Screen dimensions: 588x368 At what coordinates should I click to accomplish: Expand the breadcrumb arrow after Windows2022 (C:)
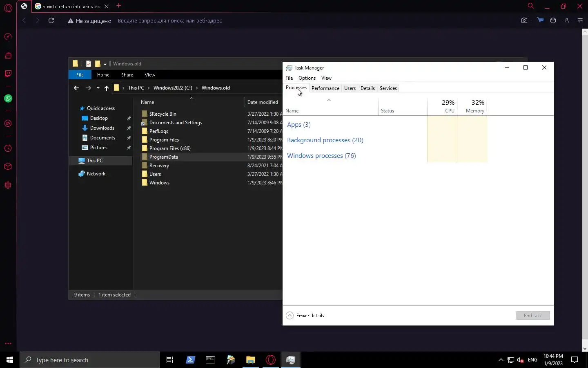[x=197, y=88]
